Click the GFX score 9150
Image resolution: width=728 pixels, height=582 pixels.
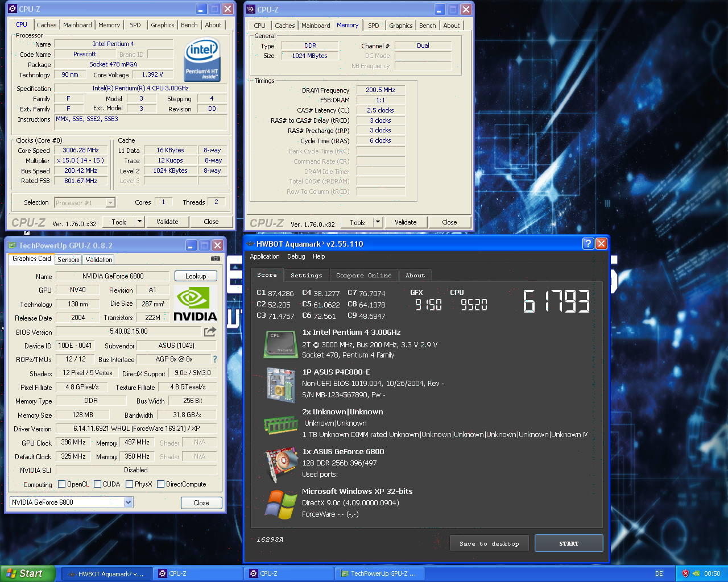[x=428, y=305]
